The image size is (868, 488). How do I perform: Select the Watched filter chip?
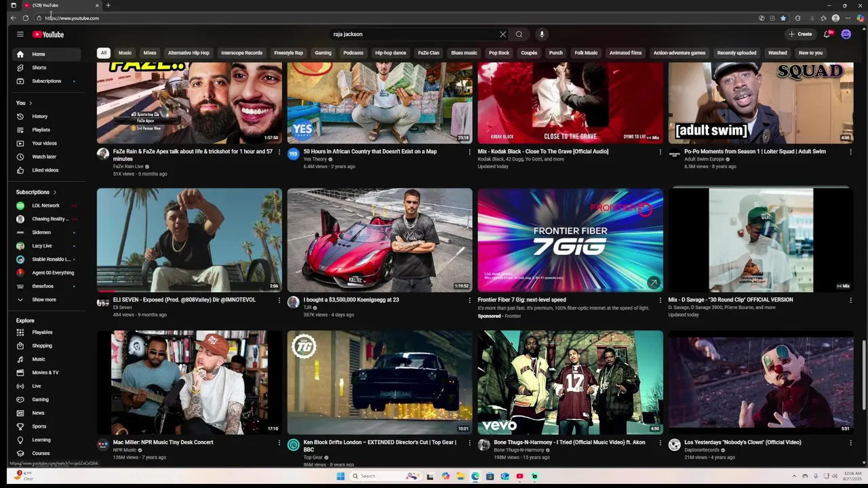[x=777, y=53]
